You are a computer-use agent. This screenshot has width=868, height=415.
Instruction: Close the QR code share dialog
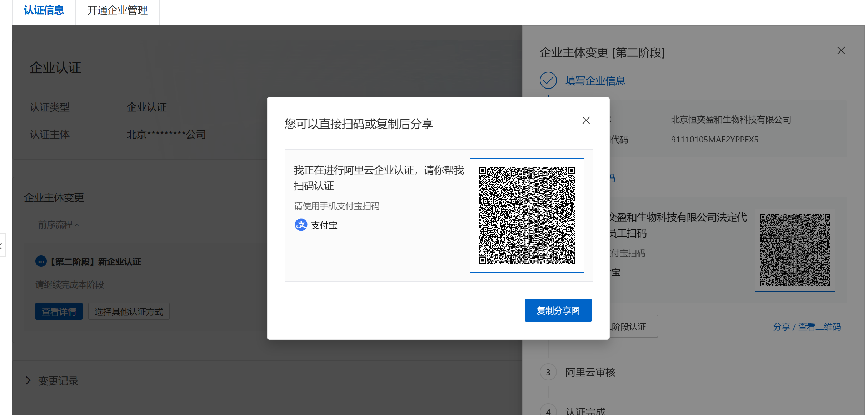click(586, 121)
